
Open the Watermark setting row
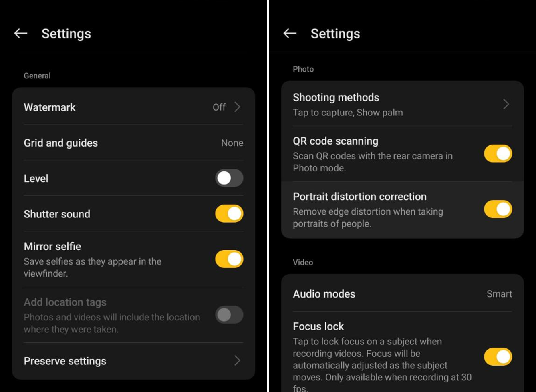pos(133,107)
